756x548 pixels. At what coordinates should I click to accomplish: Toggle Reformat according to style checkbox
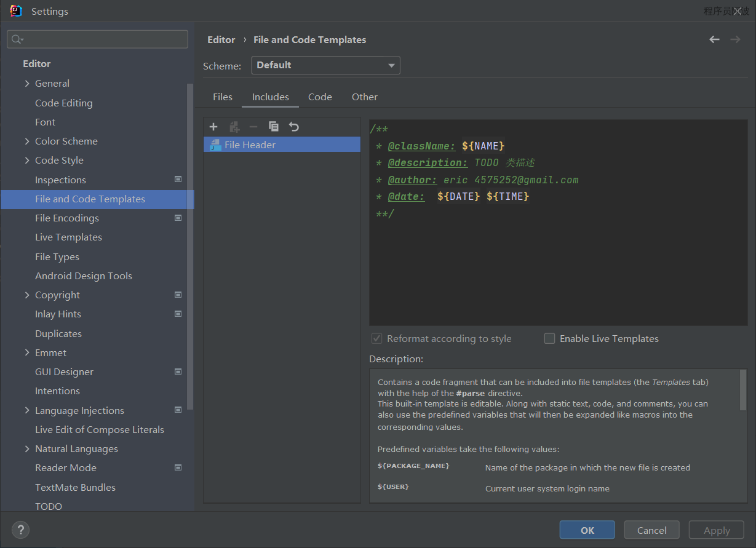[x=377, y=338]
